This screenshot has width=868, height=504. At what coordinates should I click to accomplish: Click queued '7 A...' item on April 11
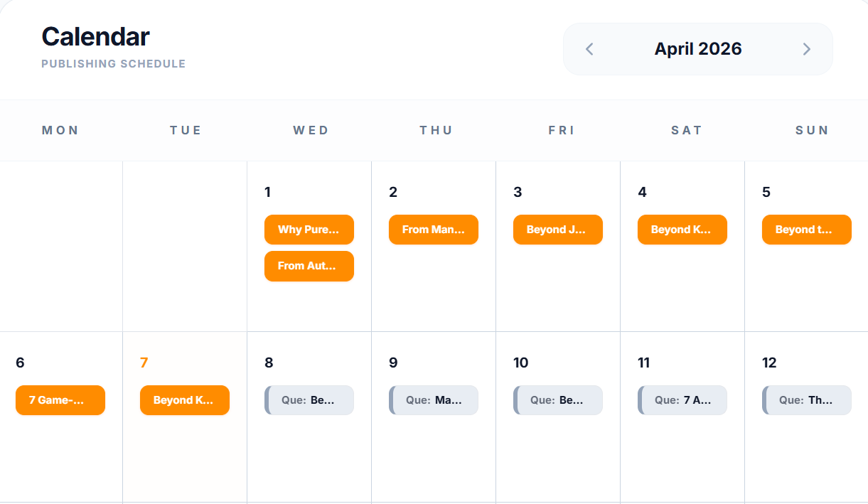(x=682, y=400)
